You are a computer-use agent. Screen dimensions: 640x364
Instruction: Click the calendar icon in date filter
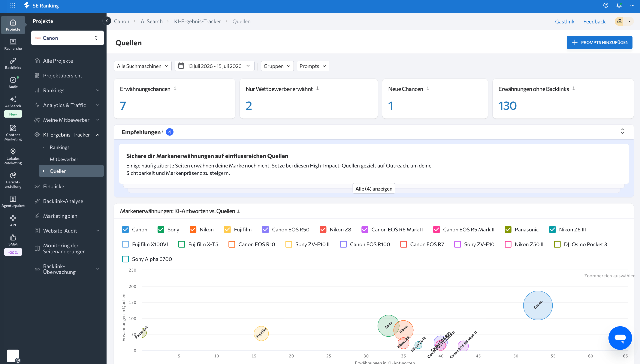coord(181,66)
